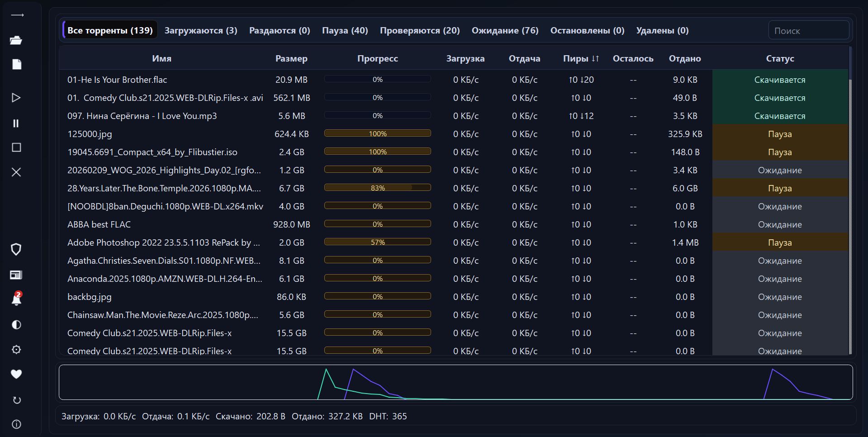The width and height of the screenshot is (868, 437).
Task: Open the shield security icon
Action: pyautogui.click(x=16, y=249)
